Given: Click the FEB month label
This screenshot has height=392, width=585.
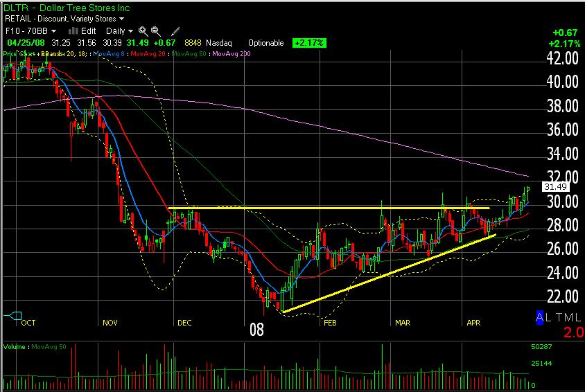Looking at the screenshot, I should point(330,323).
